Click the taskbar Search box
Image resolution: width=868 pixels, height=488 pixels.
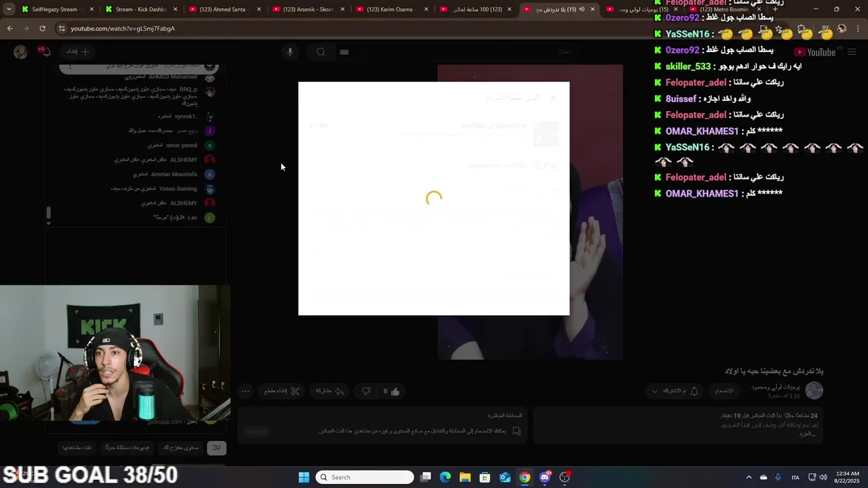(x=365, y=477)
